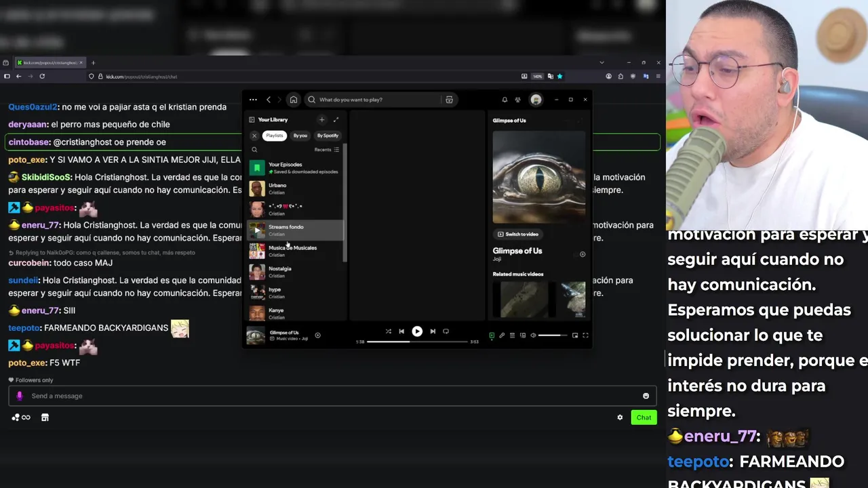Open the Spotify miniplayer

click(x=575, y=335)
